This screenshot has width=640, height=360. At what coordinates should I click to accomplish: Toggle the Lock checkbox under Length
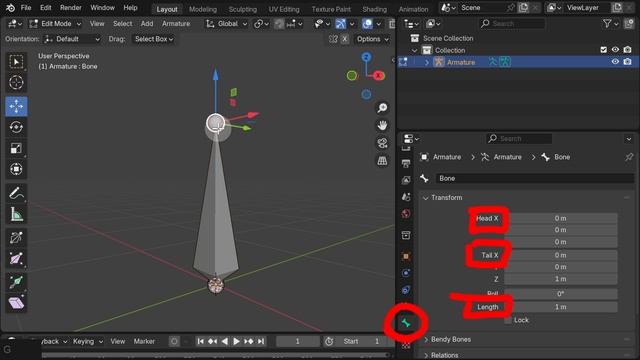(x=508, y=320)
